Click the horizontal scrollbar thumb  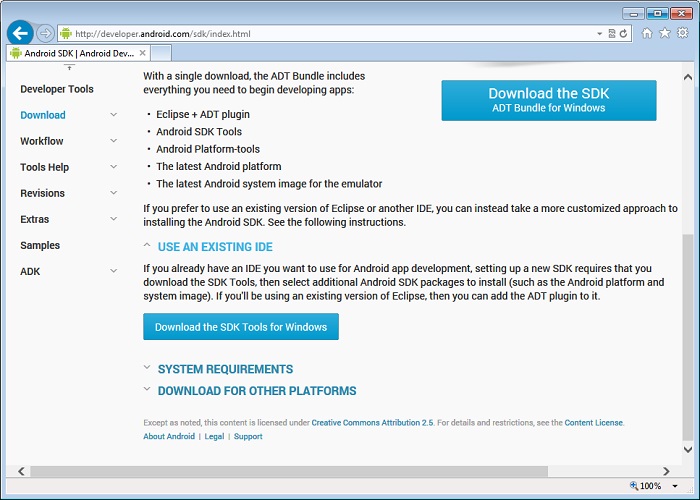pyautogui.click(x=289, y=471)
